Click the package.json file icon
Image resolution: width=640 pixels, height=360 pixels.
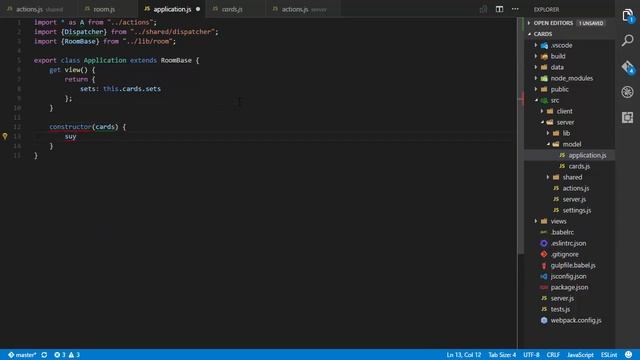[544, 287]
